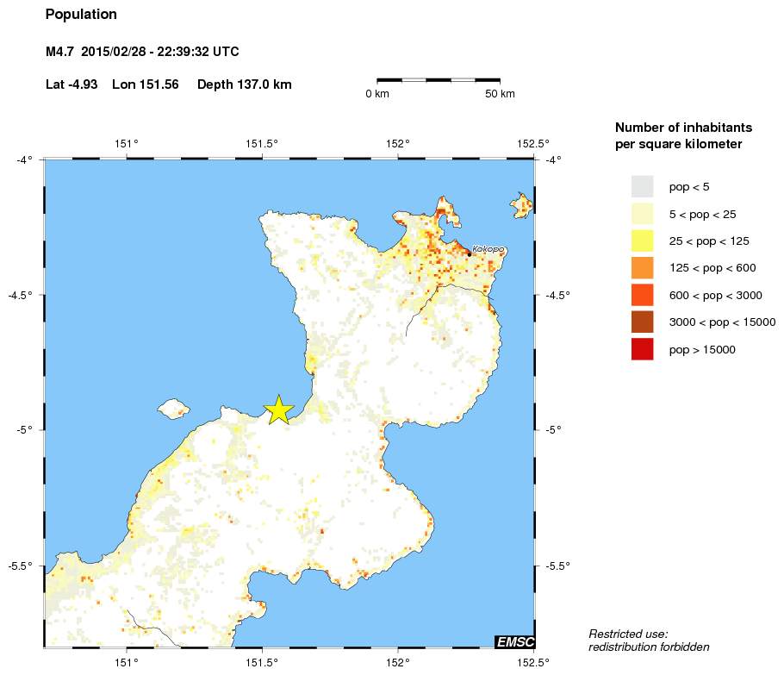Select the bright yellow 25 < pop < 125 swatch
This screenshot has height=675, width=784.
642,241
